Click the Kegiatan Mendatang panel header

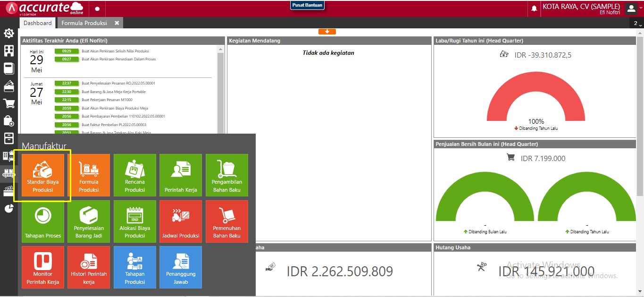(x=329, y=41)
